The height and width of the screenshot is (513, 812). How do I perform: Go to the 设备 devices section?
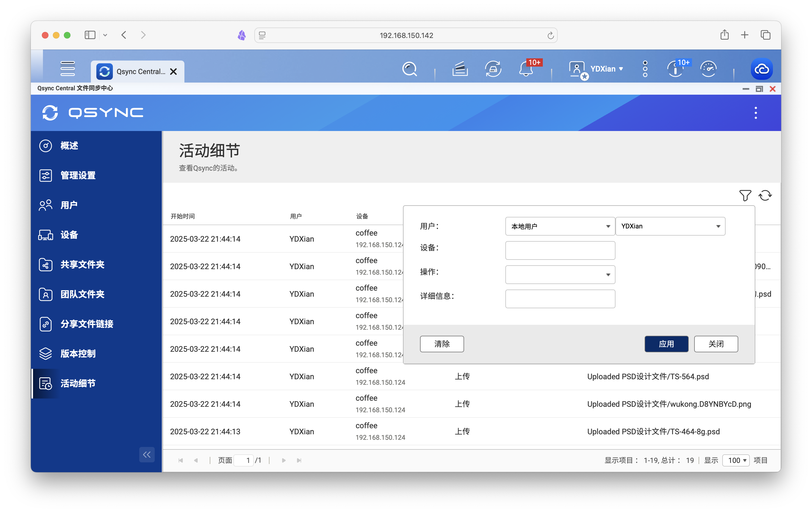96,234
